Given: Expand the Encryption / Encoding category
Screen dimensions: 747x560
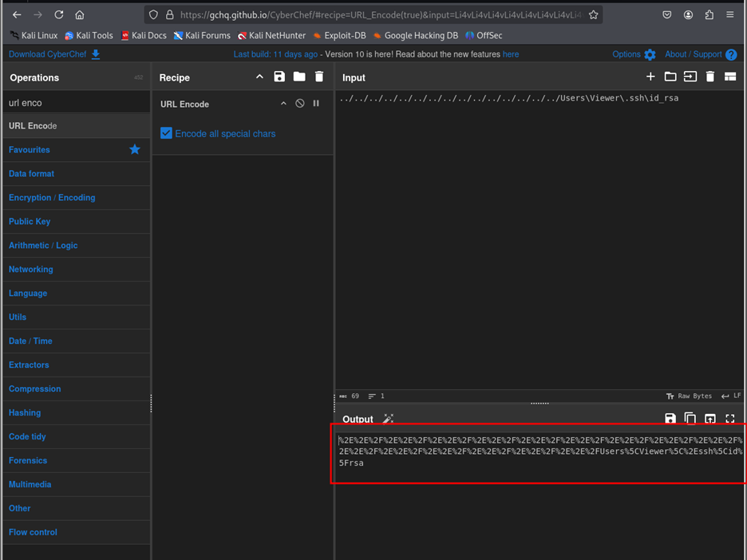Looking at the screenshot, I should point(52,197).
